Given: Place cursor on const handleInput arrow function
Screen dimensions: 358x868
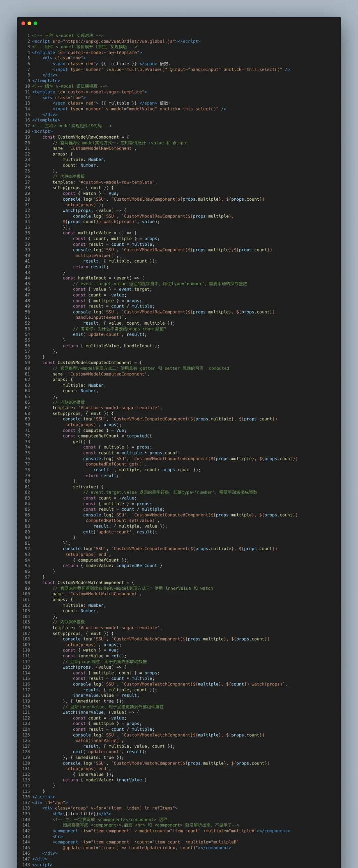Looking at the screenshot, I should [x=103, y=278].
